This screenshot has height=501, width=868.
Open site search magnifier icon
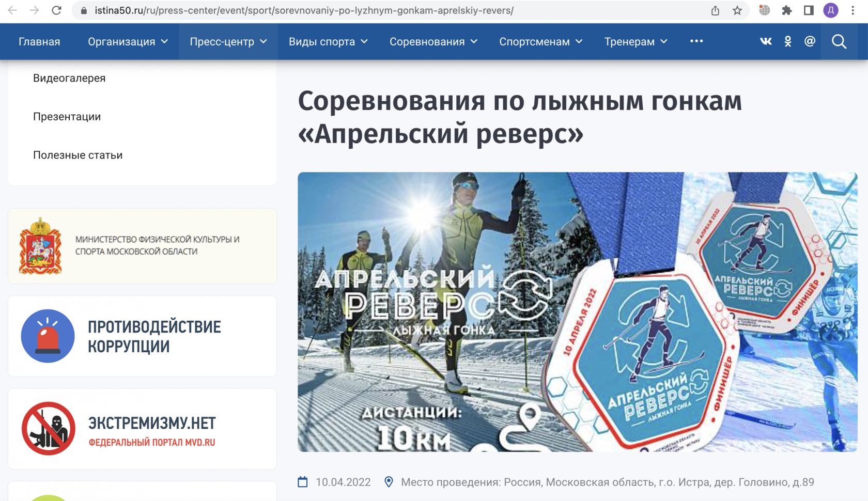coord(839,41)
